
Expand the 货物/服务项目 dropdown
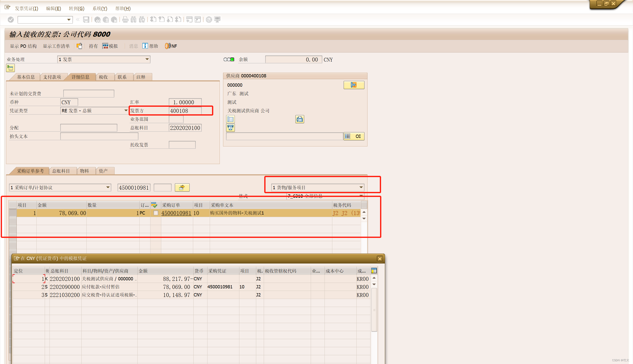tap(361, 187)
